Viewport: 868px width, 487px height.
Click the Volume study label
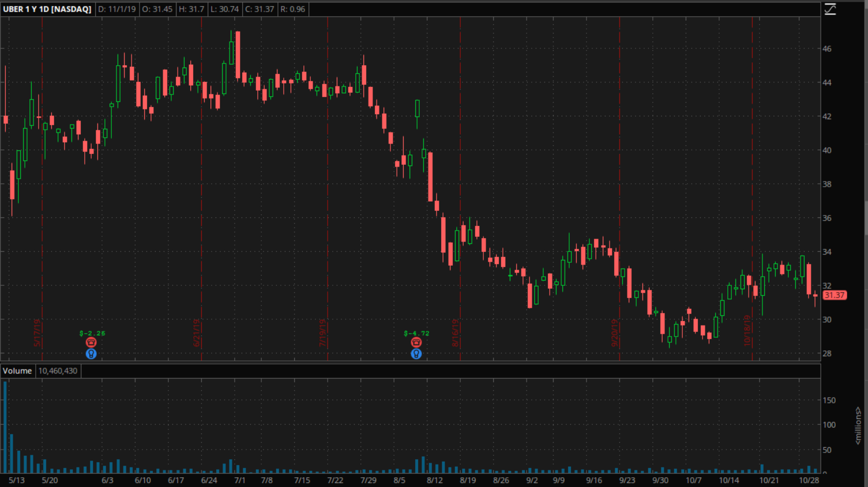(17, 371)
